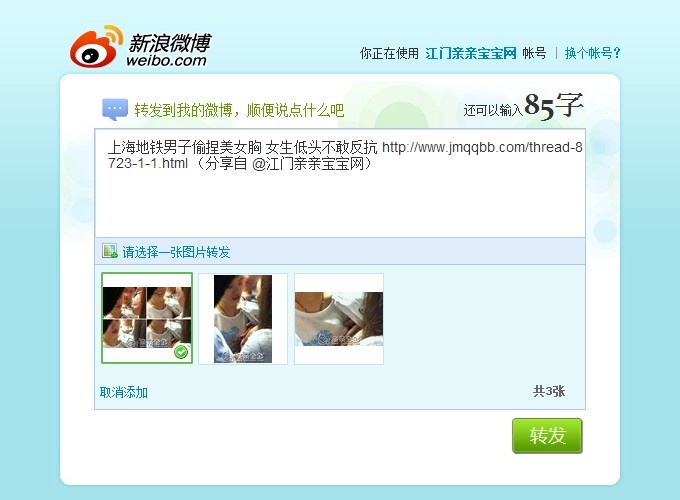Image resolution: width=680 pixels, height=500 pixels.
Task: Click the 换个帐号? link
Action: [592, 53]
